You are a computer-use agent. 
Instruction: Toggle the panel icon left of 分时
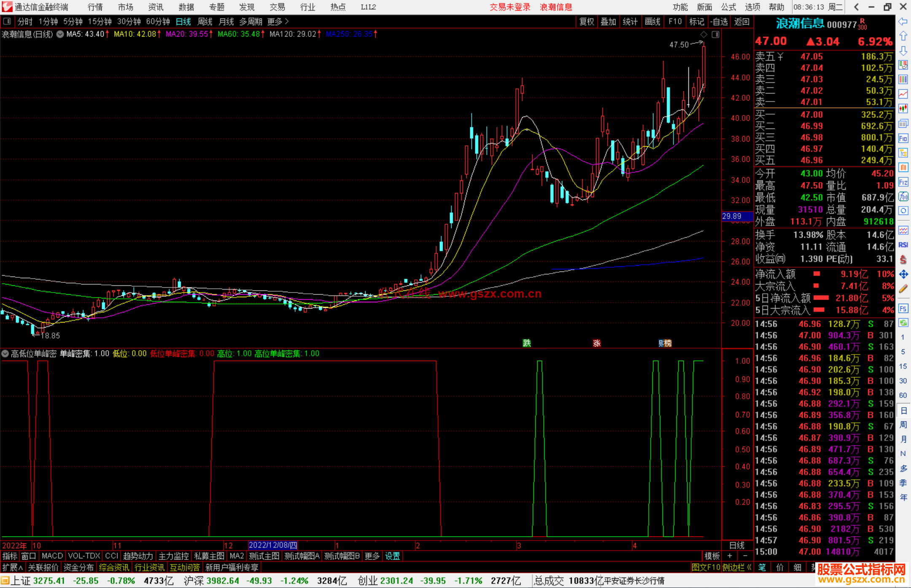click(7, 21)
